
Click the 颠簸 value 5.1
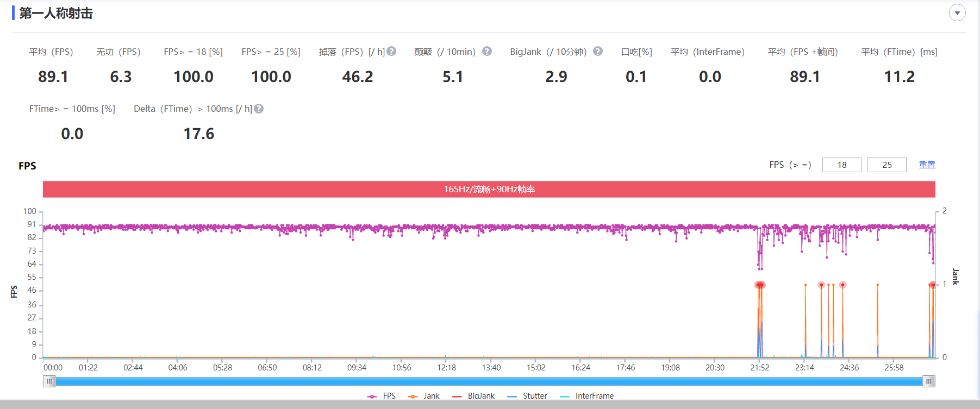point(453,77)
